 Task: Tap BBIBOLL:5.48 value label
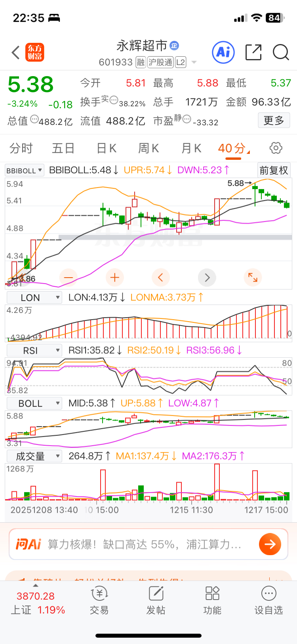click(x=84, y=170)
